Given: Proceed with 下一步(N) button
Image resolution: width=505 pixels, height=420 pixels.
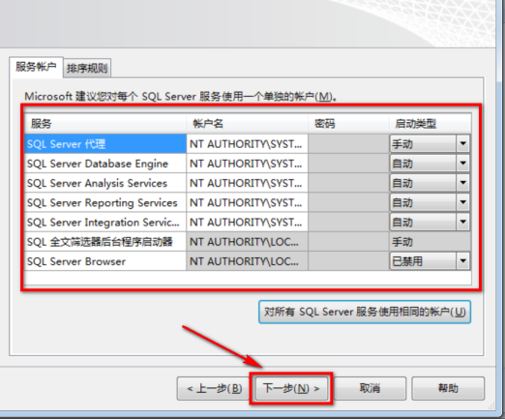Looking at the screenshot, I should pyautogui.click(x=291, y=388).
